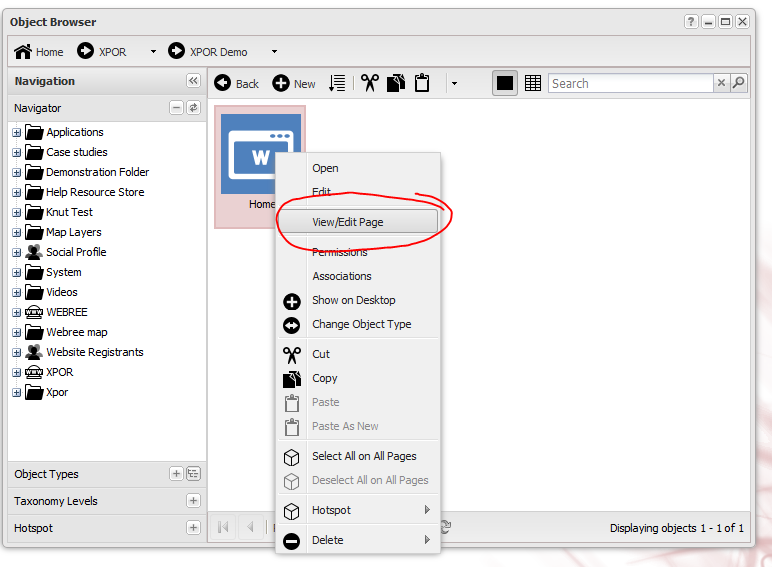This screenshot has height=567, width=772.
Task: Click the Paste clipboard icon in toolbar
Action: (x=422, y=83)
